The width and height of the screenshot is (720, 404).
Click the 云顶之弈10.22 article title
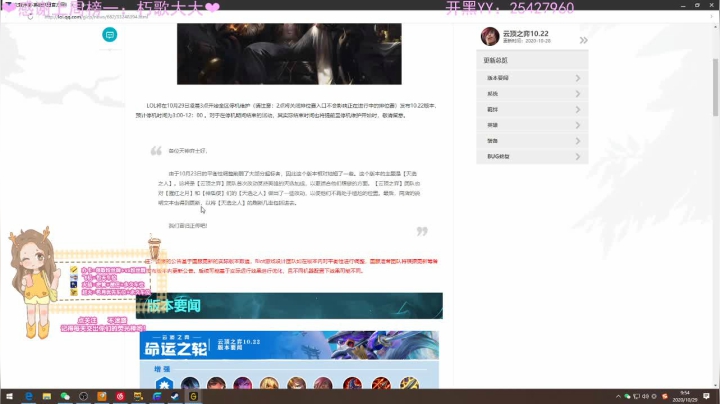coord(525,34)
